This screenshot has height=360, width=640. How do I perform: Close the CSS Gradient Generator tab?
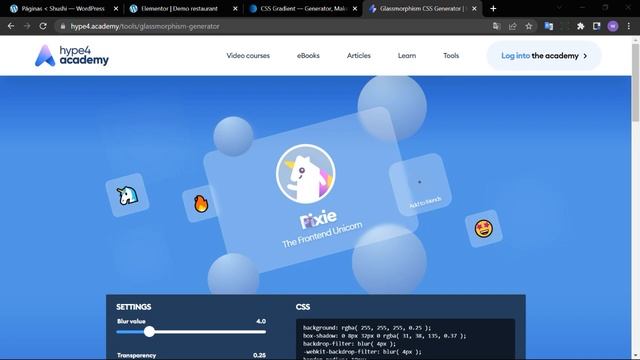pos(355,8)
